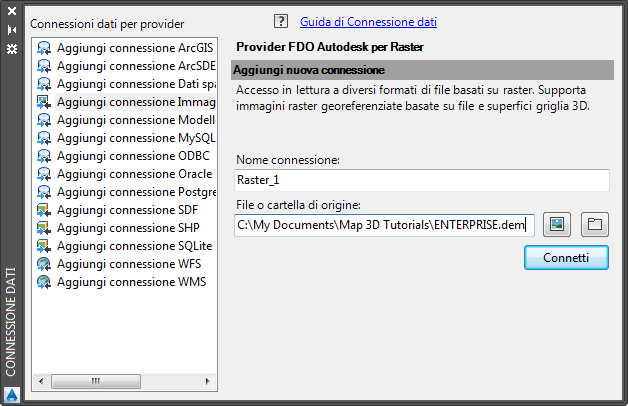Click the File o cartella di origine field
Viewport: 628px width, 406px height.
[385, 225]
